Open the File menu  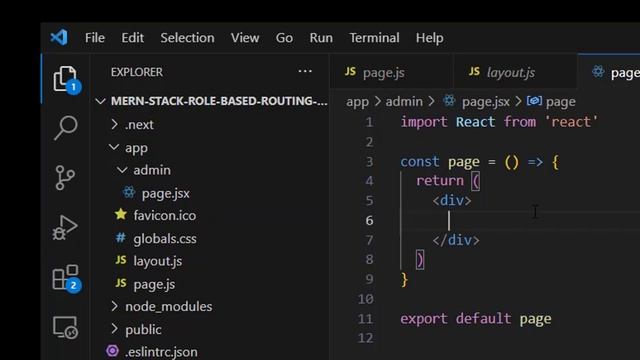(95, 38)
